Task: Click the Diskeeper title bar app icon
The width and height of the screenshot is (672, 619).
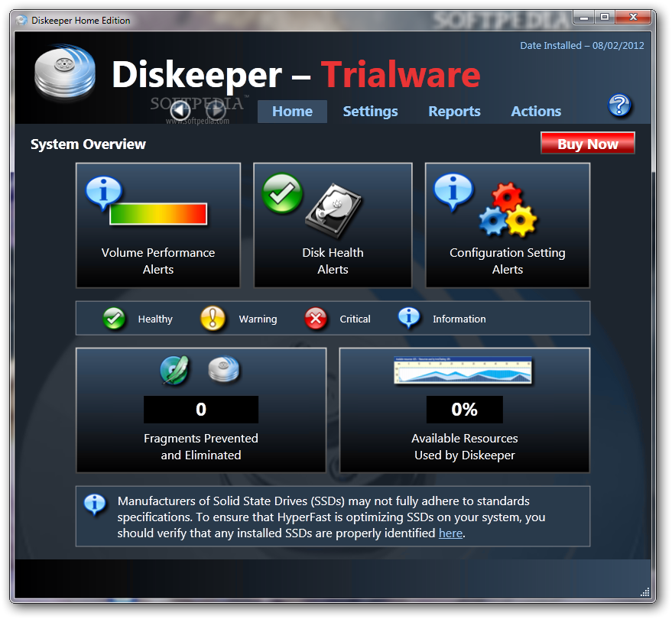Action: (21, 20)
